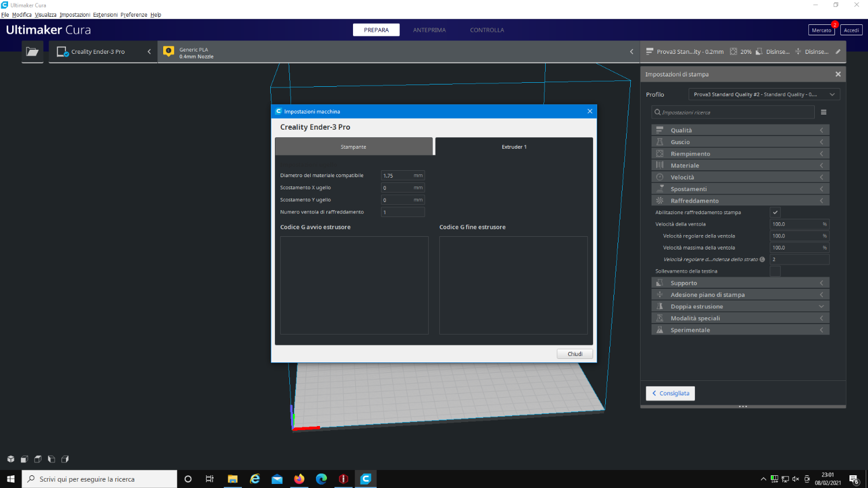Screen dimensions: 868x488
Task: Open the settings visibility hamburger menu
Action: (823, 112)
